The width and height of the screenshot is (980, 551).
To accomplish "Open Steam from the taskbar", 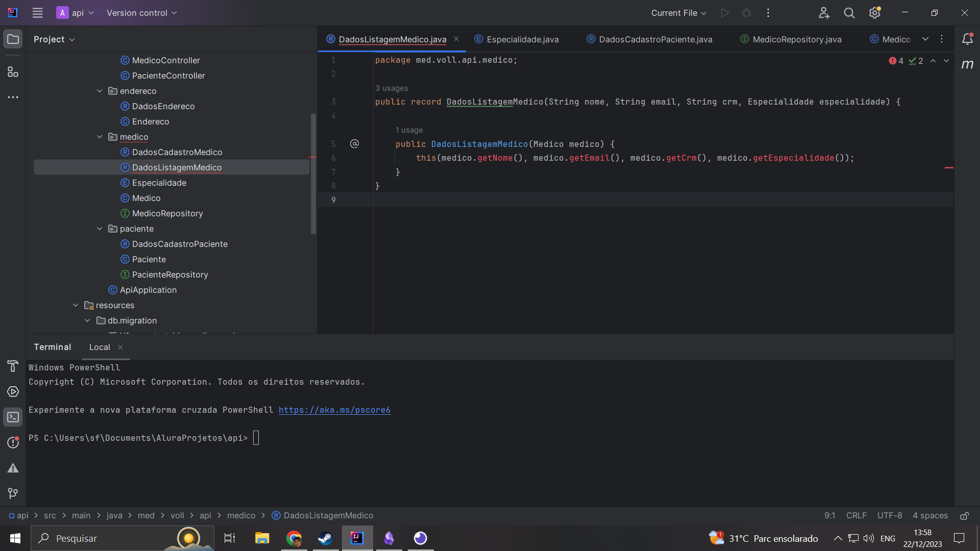I will [x=325, y=538].
